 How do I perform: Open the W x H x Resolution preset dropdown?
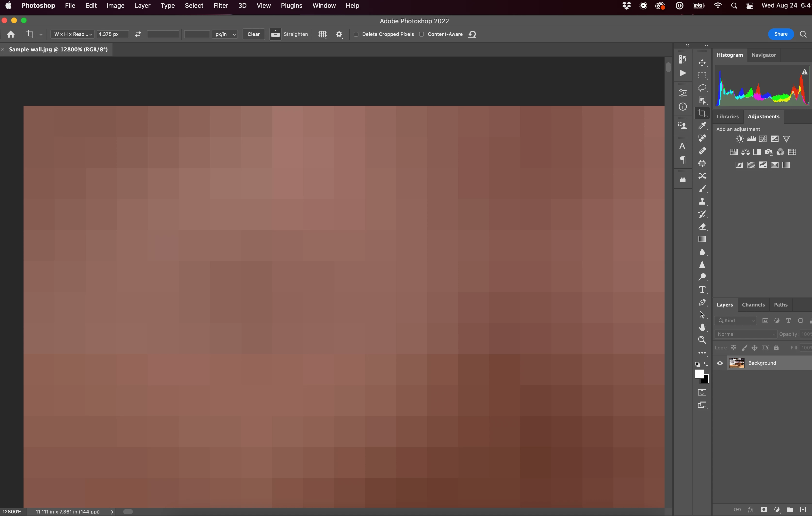[x=73, y=34]
